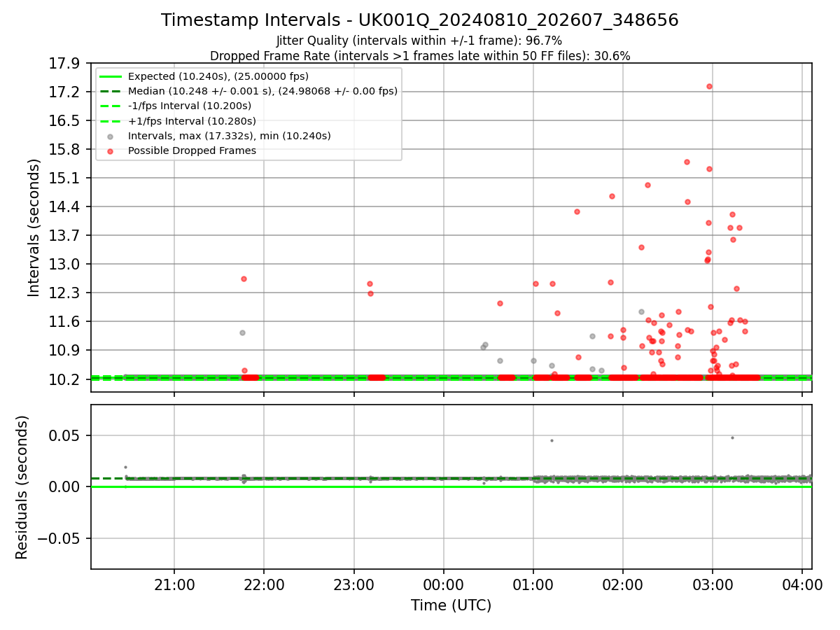
Task: Click legend entry "Intervals, max (17.332s), min (10.240s)"
Action: point(230,136)
